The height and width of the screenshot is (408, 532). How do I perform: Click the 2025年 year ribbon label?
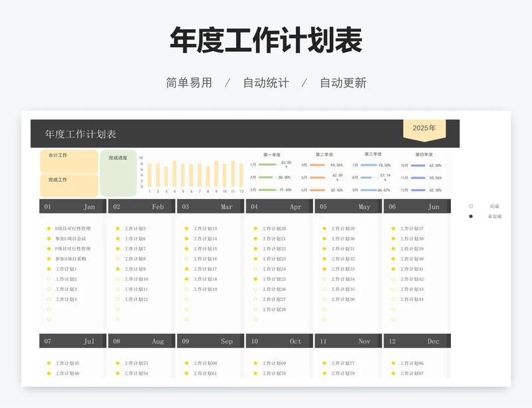424,128
